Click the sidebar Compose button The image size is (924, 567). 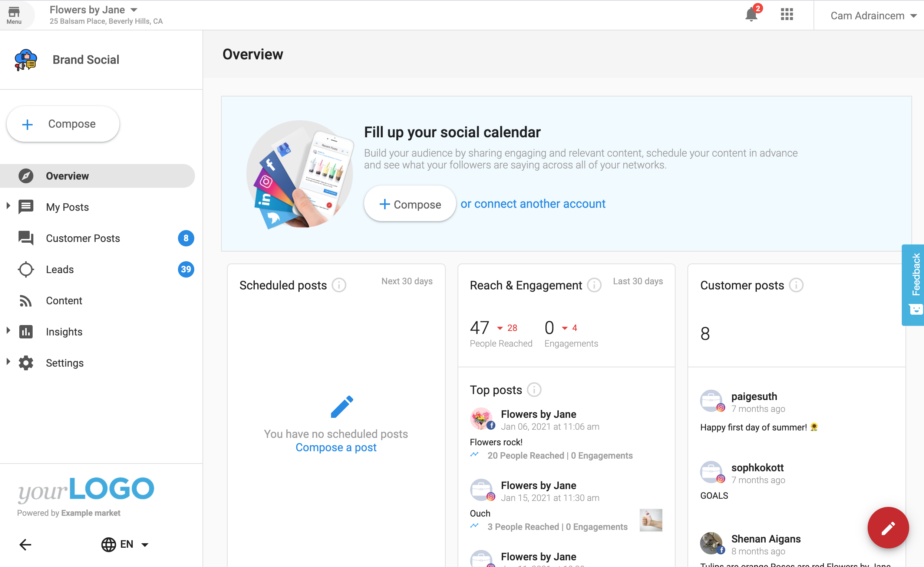tap(63, 124)
